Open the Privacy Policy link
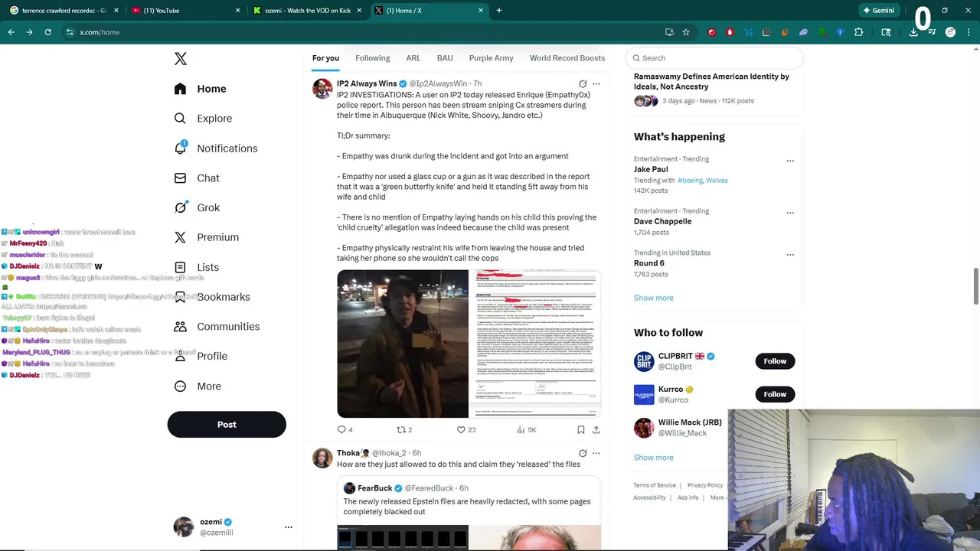This screenshot has width=980, height=551. (705, 485)
